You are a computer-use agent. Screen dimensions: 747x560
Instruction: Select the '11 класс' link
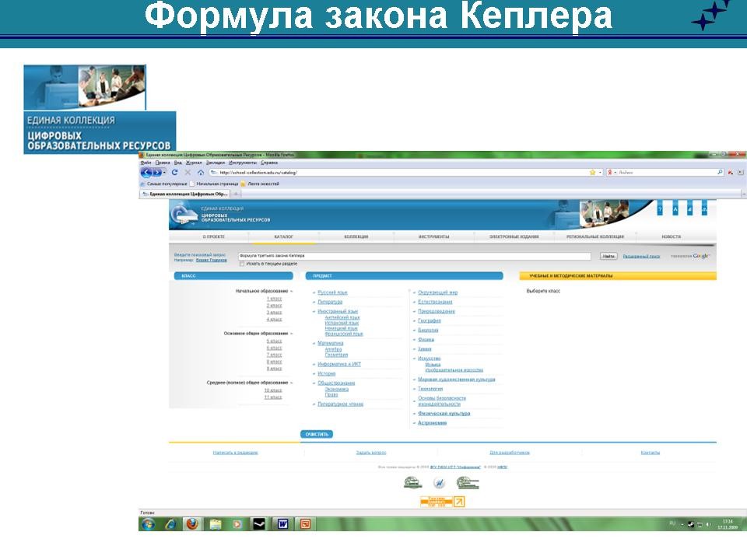coord(272,397)
